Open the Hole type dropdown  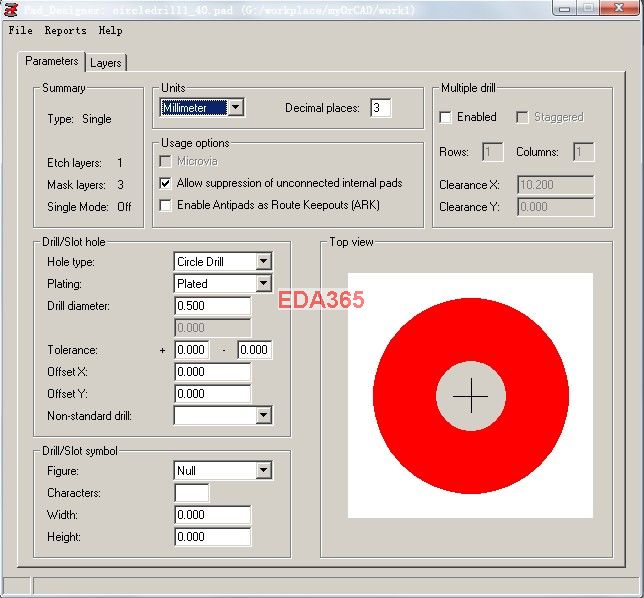click(x=223, y=262)
